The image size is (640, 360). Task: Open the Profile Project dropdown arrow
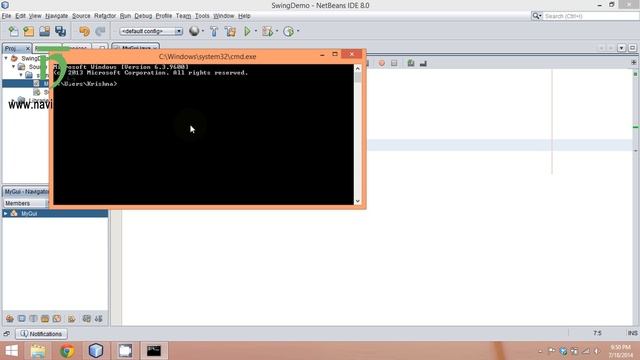point(298,31)
